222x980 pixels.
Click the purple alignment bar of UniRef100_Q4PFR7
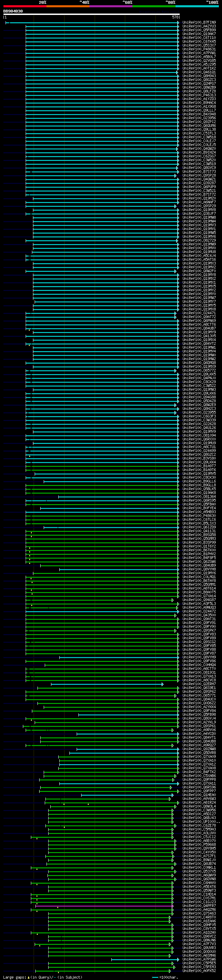(x=104, y=906)
